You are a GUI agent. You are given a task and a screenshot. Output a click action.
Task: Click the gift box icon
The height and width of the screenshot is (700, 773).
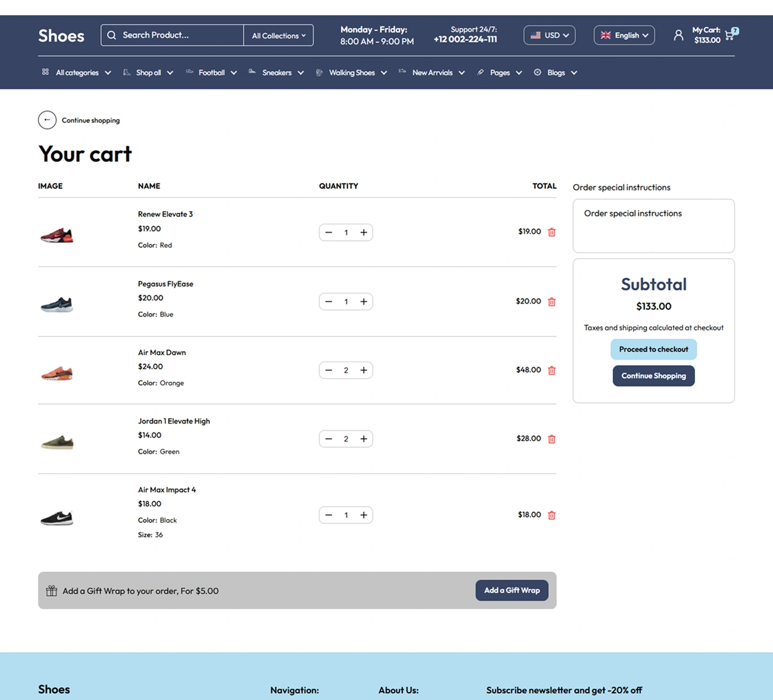[x=51, y=590]
